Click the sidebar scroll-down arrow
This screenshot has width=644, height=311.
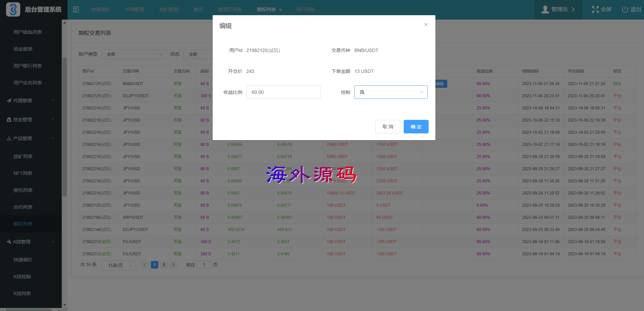(x=64, y=305)
